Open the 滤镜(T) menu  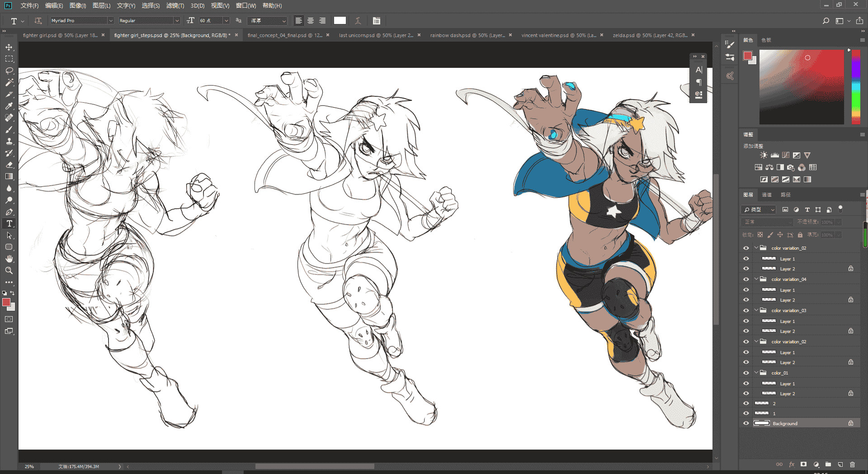coord(175,5)
